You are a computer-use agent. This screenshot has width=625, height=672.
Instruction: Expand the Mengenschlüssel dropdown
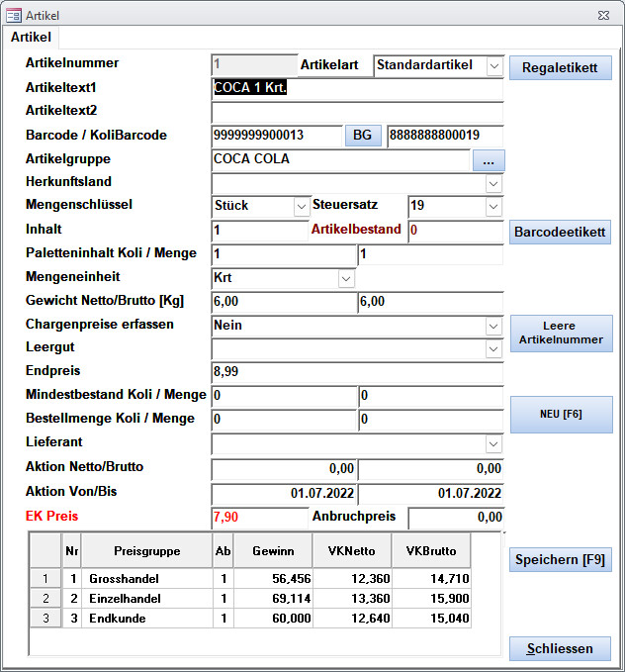(302, 206)
